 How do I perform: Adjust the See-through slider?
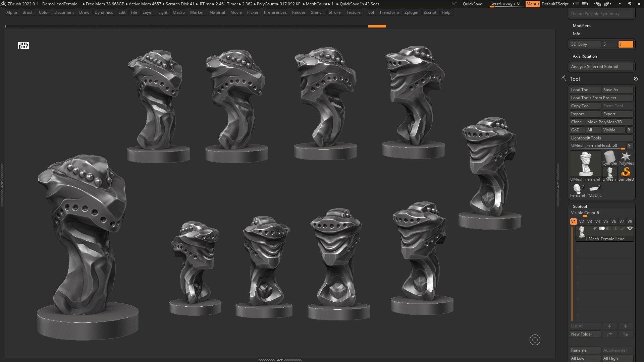click(x=505, y=4)
